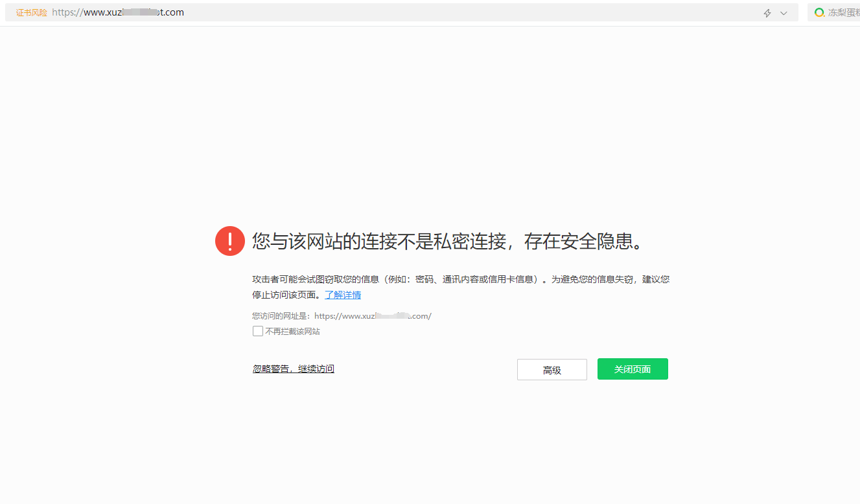Click the lightning bolt icon in address bar
This screenshot has width=860, height=504.
coord(767,13)
